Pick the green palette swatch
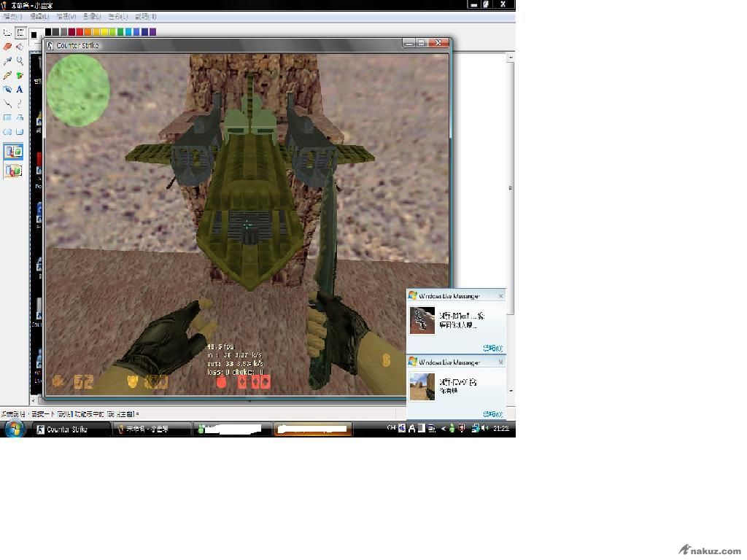 pos(120,32)
